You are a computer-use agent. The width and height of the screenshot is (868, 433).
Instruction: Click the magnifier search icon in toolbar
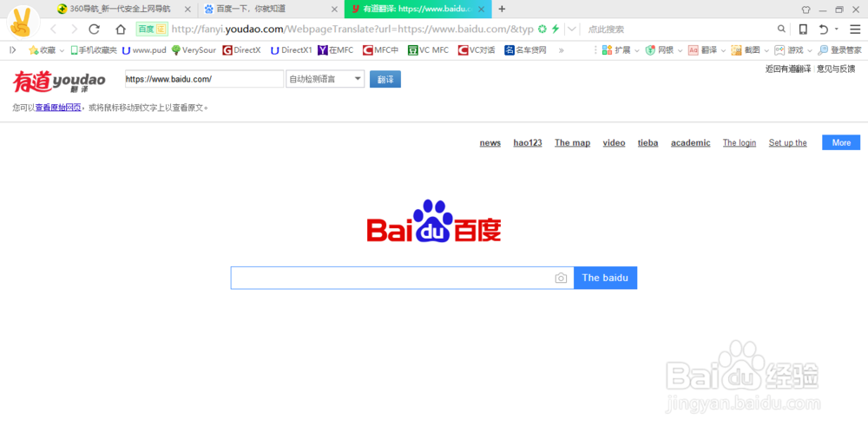(x=781, y=29)
